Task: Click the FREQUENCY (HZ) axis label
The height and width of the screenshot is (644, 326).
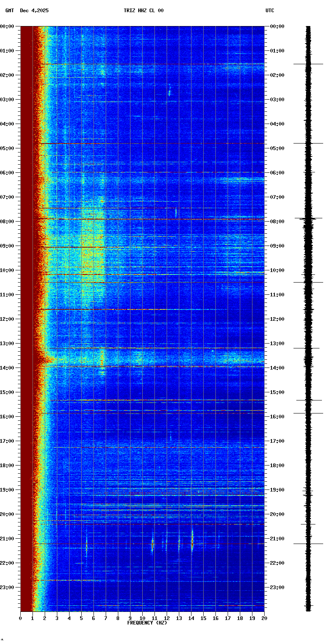Action: (147, 623)
